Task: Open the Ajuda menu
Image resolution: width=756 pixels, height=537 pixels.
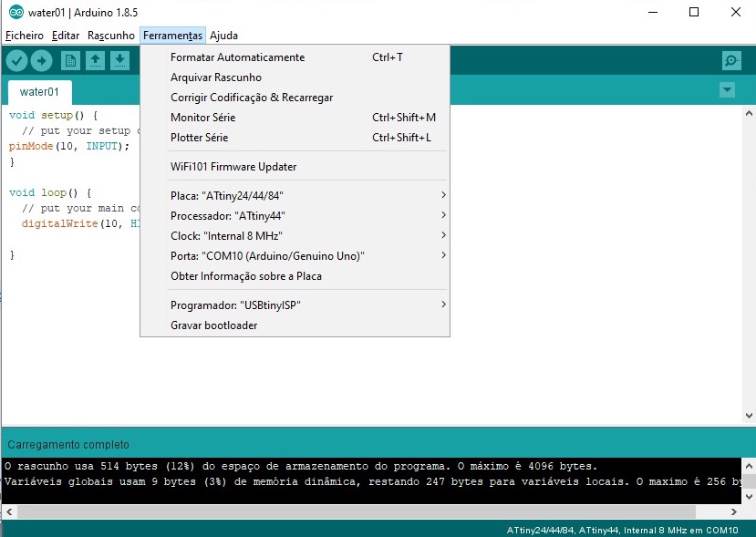Action: [x=223, y=36]
